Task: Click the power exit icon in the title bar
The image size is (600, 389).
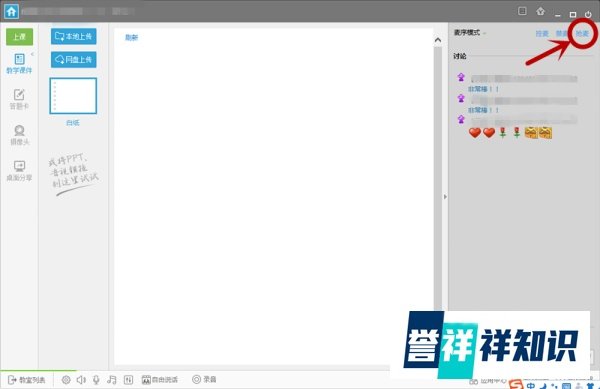Action: pyautogui.click(x=588, y=15)
